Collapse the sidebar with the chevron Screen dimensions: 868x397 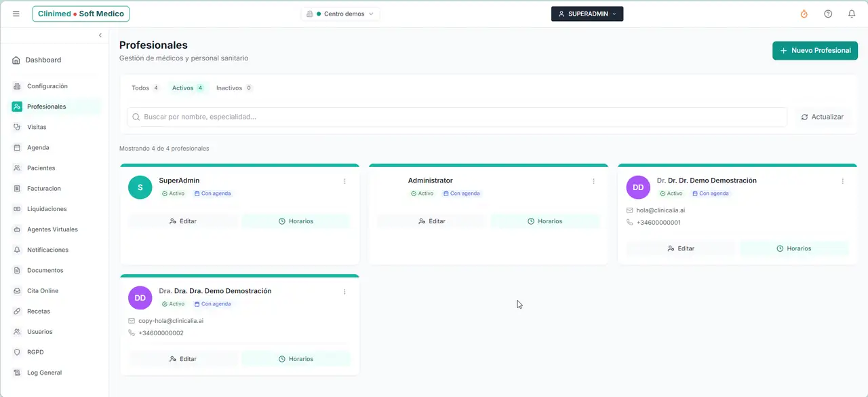[x=100, y=35]
